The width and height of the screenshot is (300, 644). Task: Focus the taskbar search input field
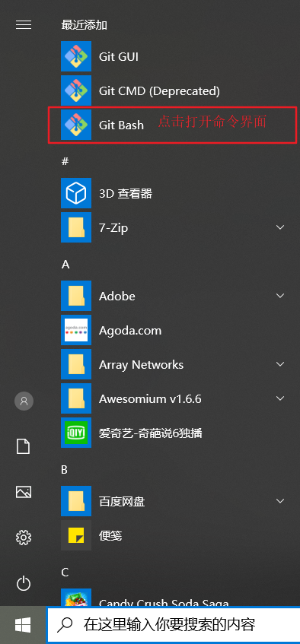[x=174, y=625]
